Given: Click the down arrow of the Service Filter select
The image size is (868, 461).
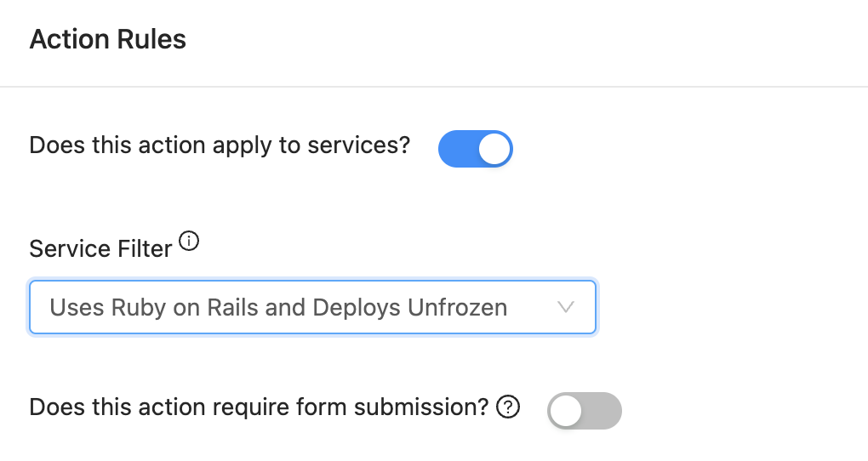Looking at the screenshot, I should pos(565,307).
